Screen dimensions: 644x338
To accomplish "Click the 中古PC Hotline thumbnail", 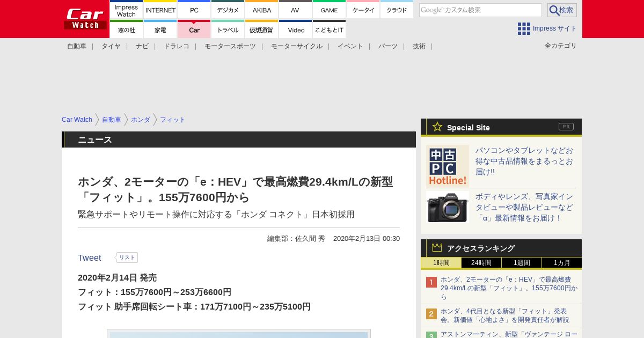I will pyautogui.click(x=448, y=166).
